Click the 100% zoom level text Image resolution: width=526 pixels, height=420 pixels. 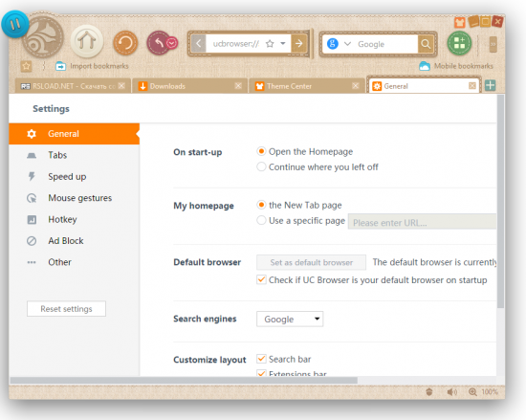490,392
